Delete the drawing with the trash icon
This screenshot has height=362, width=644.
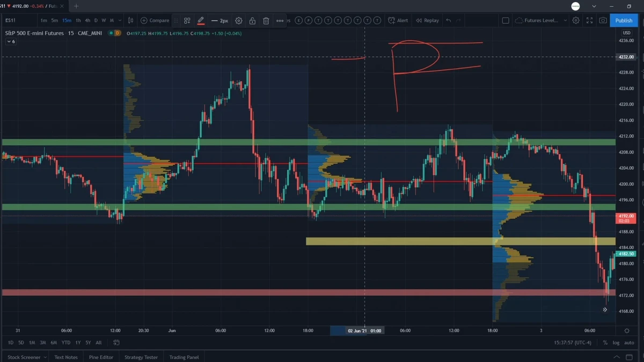[266, 20]
